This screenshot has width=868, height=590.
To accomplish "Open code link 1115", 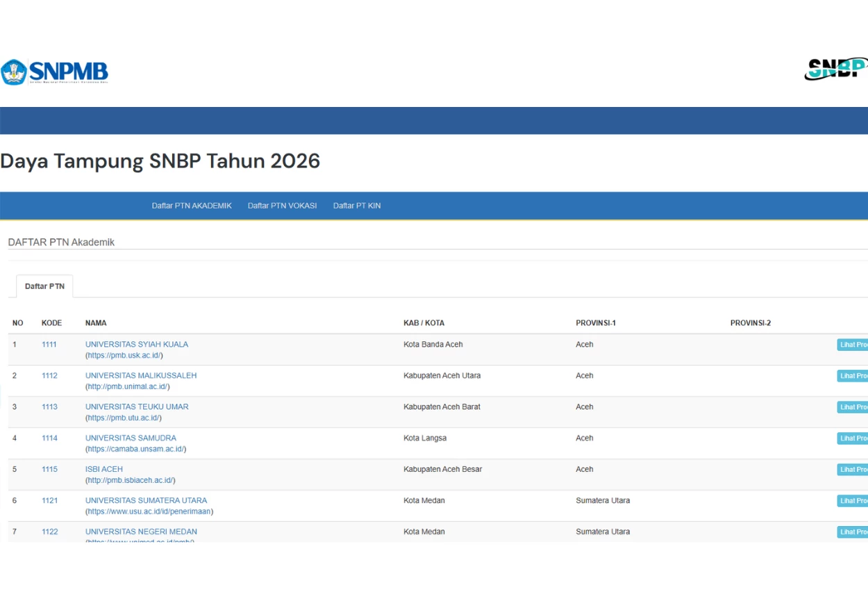I will (49, 470).
